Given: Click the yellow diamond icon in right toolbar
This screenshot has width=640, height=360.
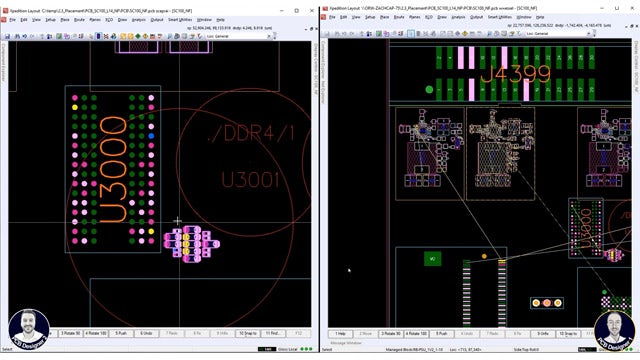Looking at the screenshot, I should pos(465,33).
